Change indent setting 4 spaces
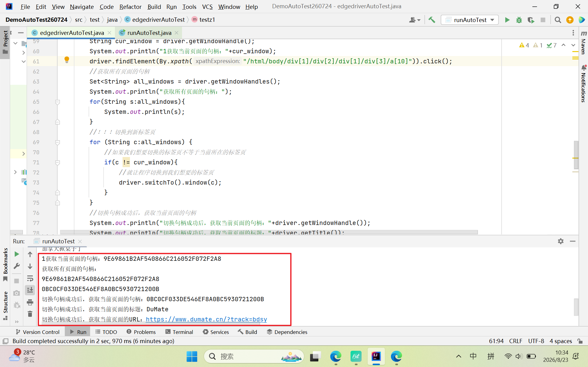The image size is (588, 367). [561, 341]
